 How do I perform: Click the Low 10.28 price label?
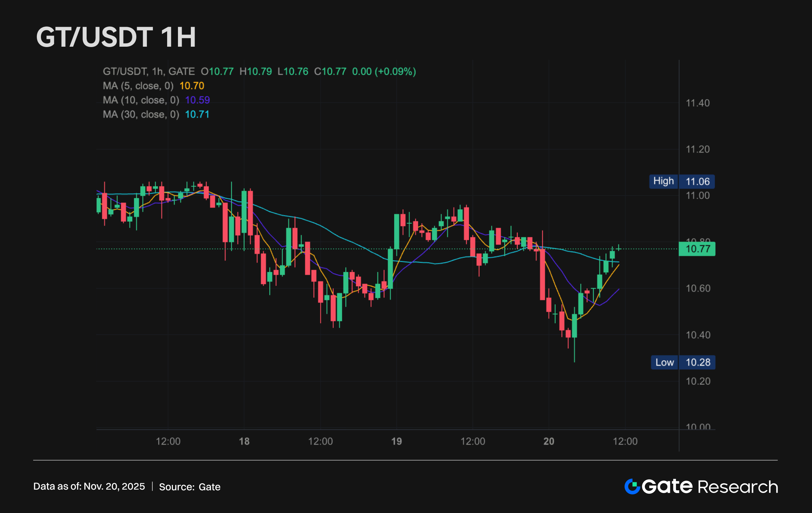coord(683,362)
